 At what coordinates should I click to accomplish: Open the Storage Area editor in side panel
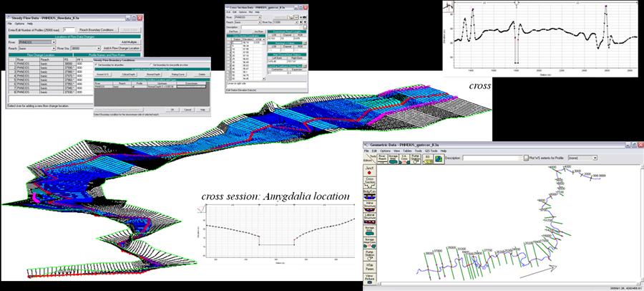pos(369,231)
